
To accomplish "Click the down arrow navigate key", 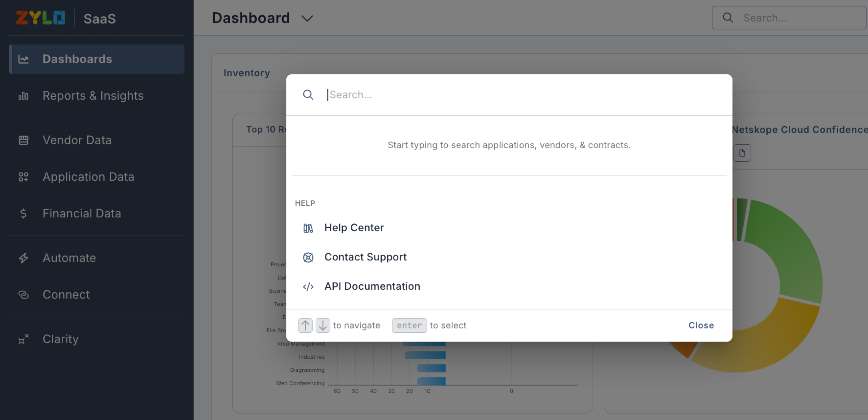I will coord(323,325).
